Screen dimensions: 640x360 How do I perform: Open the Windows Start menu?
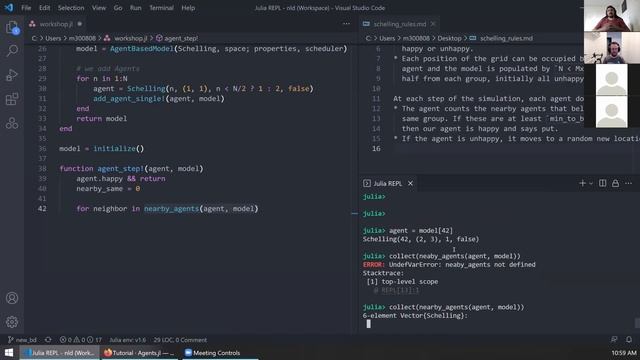[9, 353]
